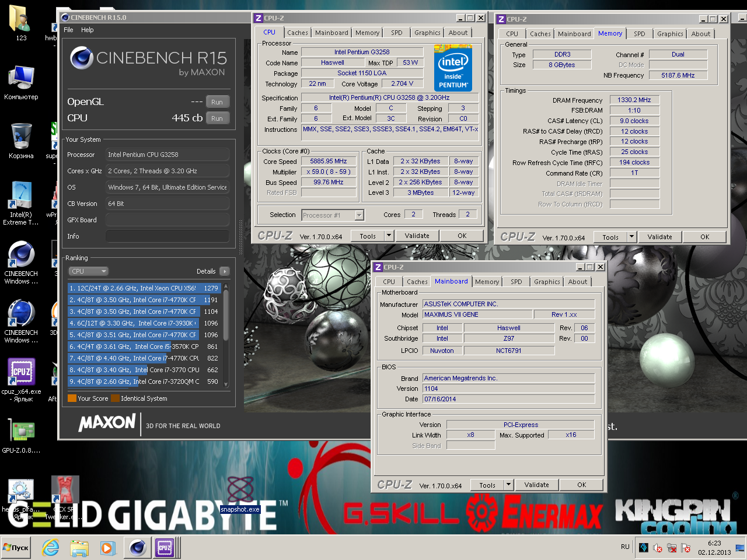This screenshot has width=747, height=560.
Task: Click Core Speed value 5885.95 MHz
Action: click(x=329, y=161)
